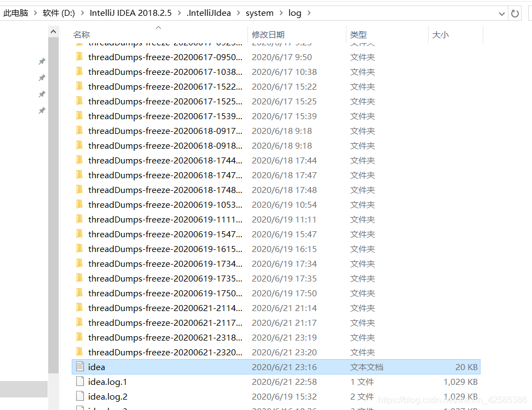
Task: Navigate to 'IntelliJ IDEA 2018.2.5' breadcrumb
Action: pyautogui.click(x=131, y=13)
